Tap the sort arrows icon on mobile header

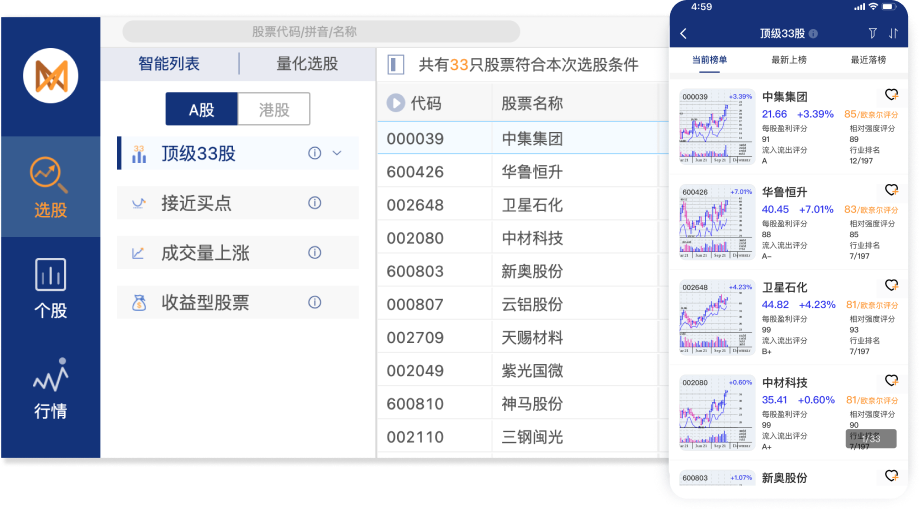pyautogui.click(x=893, y=33)
